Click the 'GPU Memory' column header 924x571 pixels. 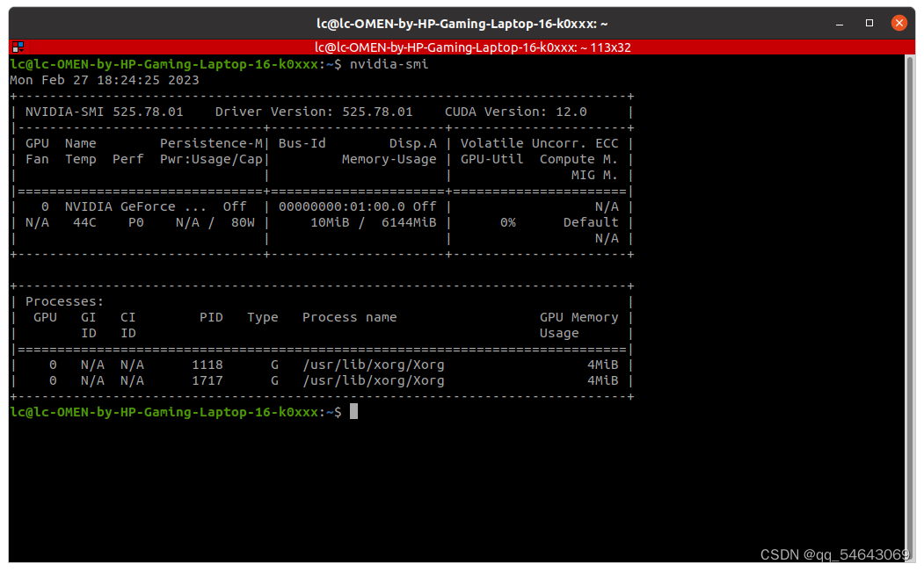pos(578,317)
